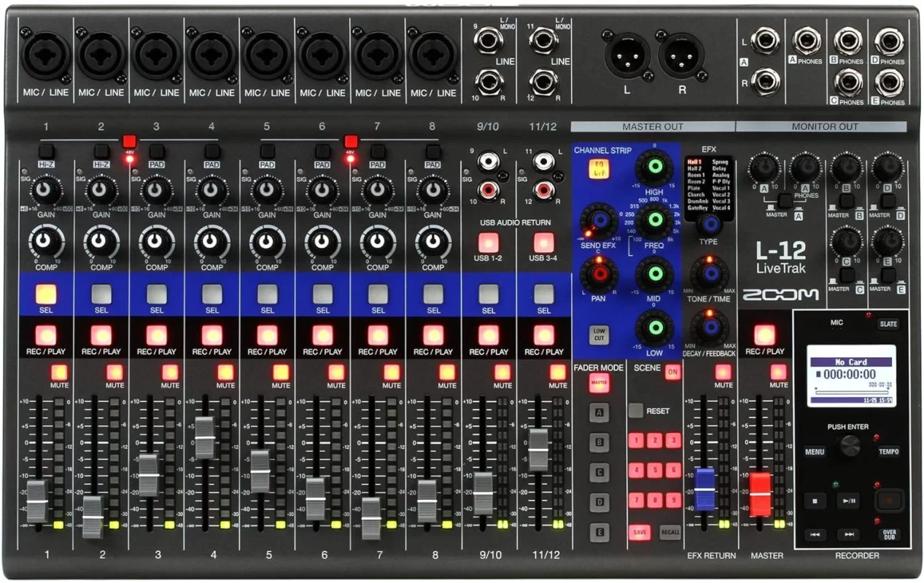Viewport: 924px width, 583px height.
Task: Click the monitor B level knob
Action: 847,169
